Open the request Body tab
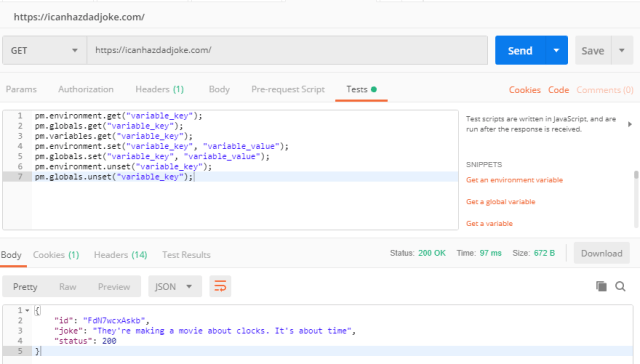The height and width of the screenshot is (364, 640). 219,89
